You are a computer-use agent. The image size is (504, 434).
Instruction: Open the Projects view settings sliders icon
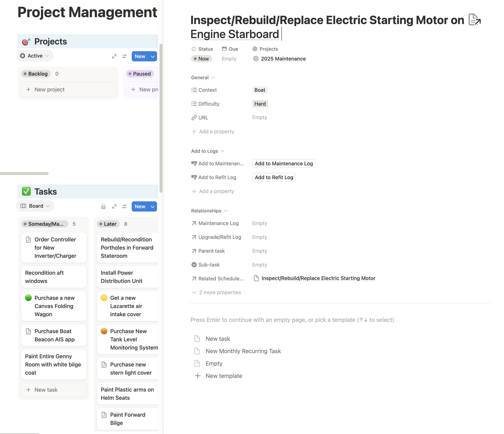tap(125, 56)
